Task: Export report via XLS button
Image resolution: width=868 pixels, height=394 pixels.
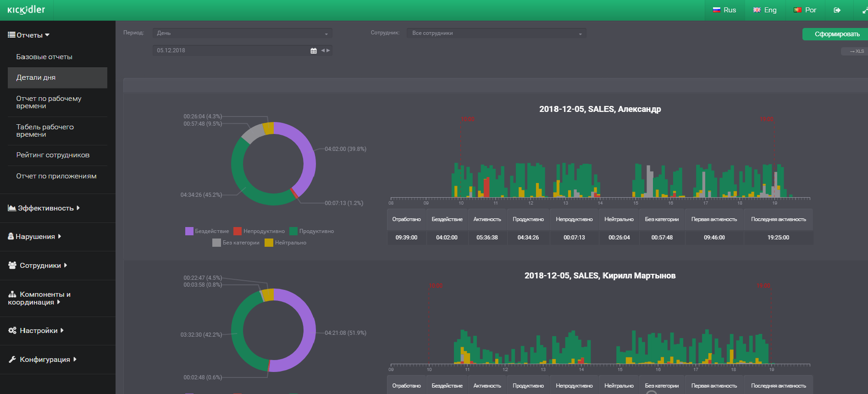Action: coord(856,51)
